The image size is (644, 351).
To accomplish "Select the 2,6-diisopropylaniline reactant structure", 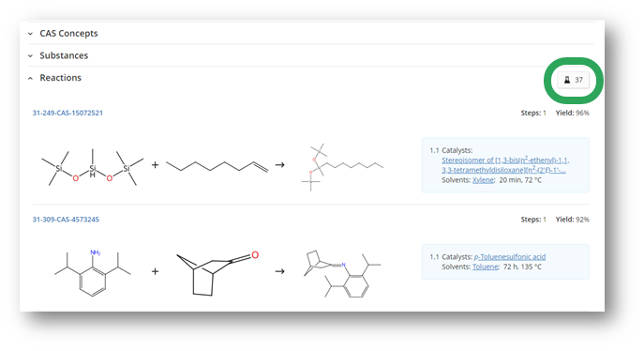I will tap(93, 272).
